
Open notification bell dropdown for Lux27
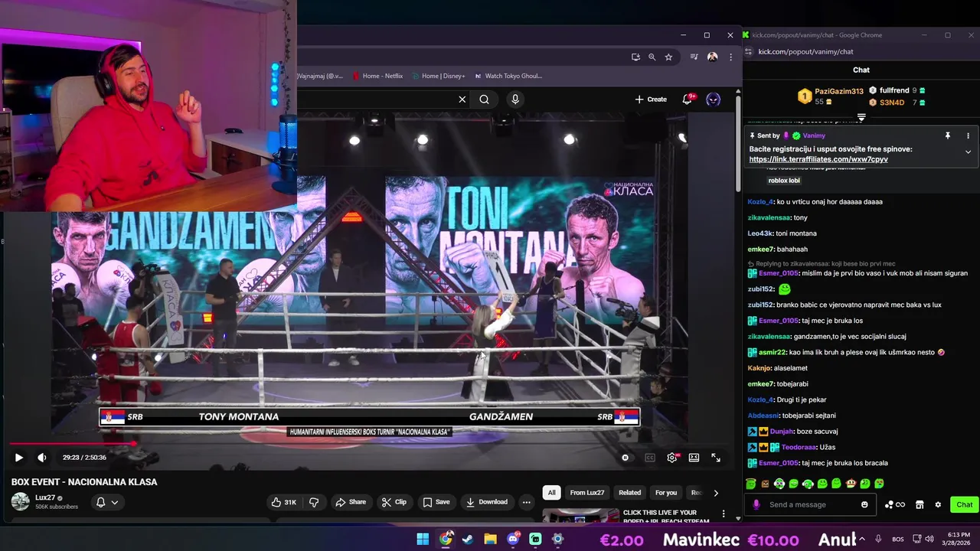[x=107, y=502]
